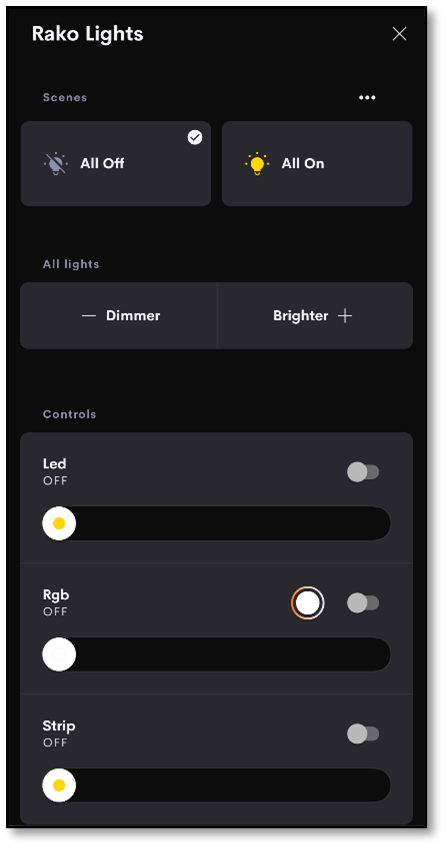
Task: Click the crossed-out bulb All Off icon
Action: pyautogui.click(x=56, y=163)
